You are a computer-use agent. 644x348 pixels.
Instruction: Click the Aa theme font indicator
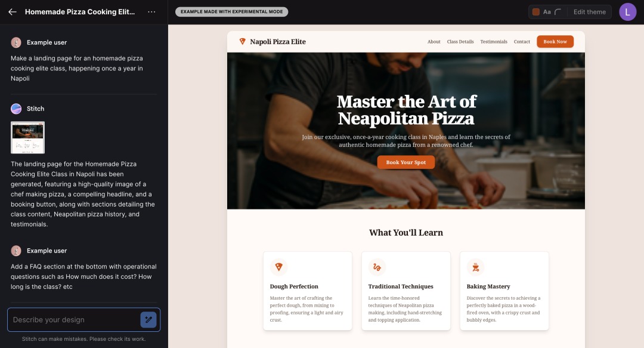(547, 12)
